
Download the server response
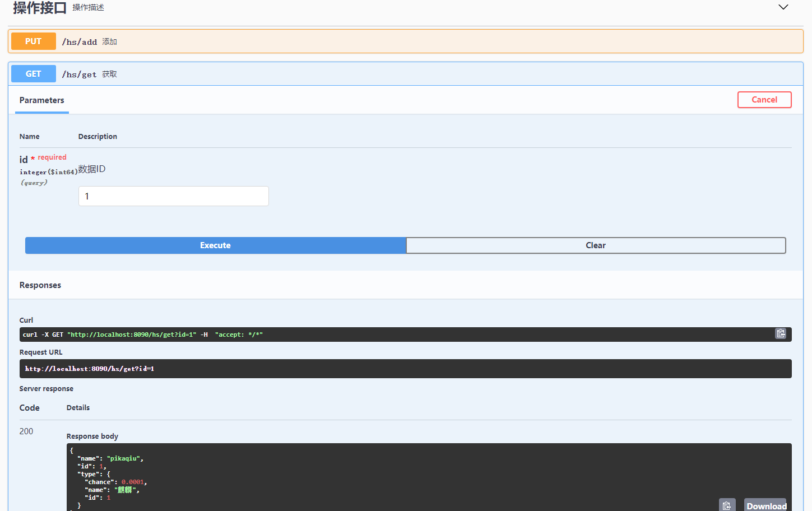click(765, 505)
